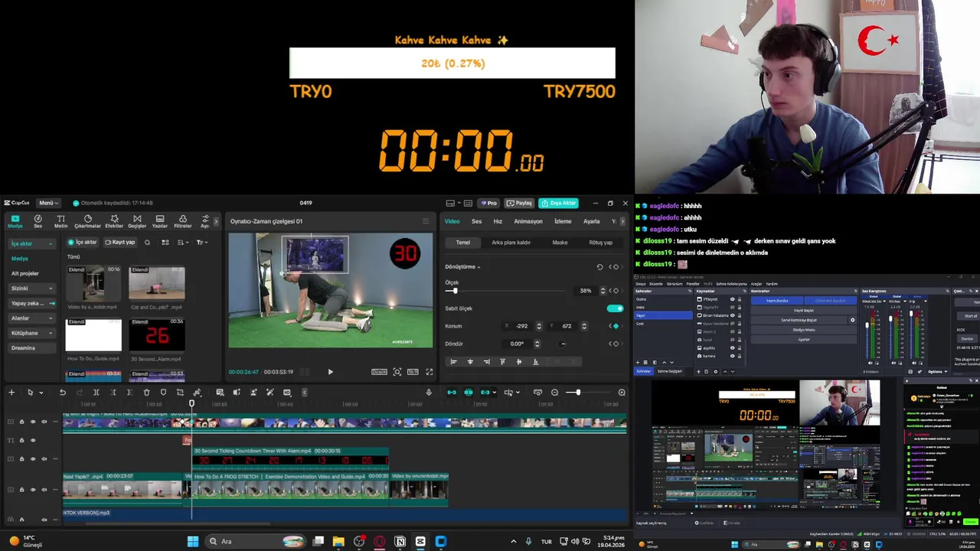Adjust the Ölçek scale slider handle
980x551 pixels.
click(455, 291)
